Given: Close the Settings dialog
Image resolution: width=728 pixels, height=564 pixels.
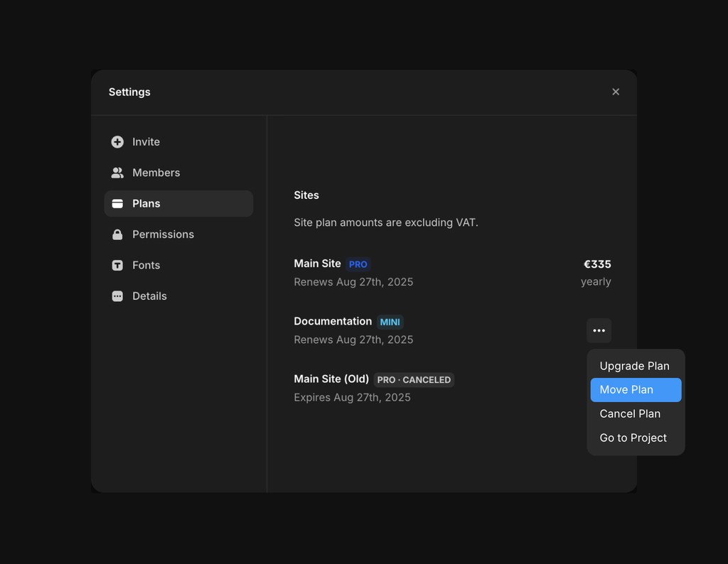Looking at the screenshot, I should click(x=616, y=92).
